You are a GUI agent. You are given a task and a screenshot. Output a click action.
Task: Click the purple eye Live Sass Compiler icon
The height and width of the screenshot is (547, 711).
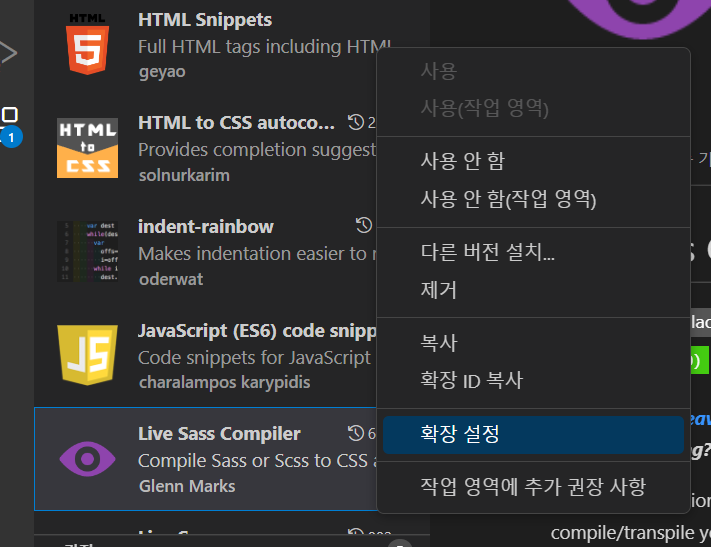[88, 459]
